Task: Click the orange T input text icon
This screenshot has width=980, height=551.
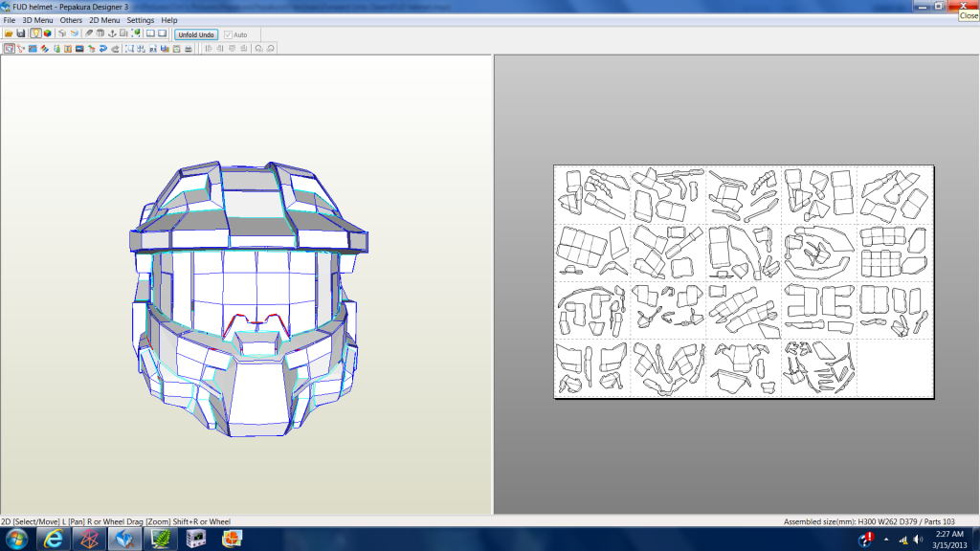Action: [68, 48]
